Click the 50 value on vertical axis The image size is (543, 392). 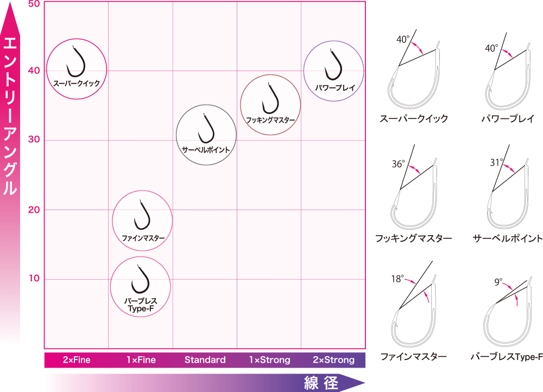click(x=34, y=4)
